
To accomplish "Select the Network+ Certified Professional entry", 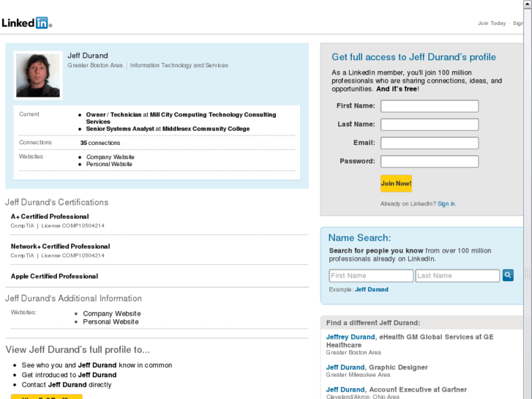I will coord(61,246).
